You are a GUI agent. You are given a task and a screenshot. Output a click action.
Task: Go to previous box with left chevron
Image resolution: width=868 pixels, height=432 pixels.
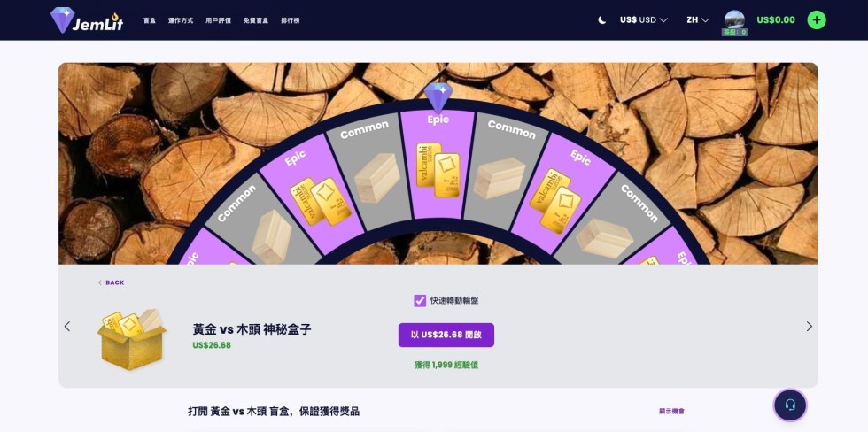(67, 327)
